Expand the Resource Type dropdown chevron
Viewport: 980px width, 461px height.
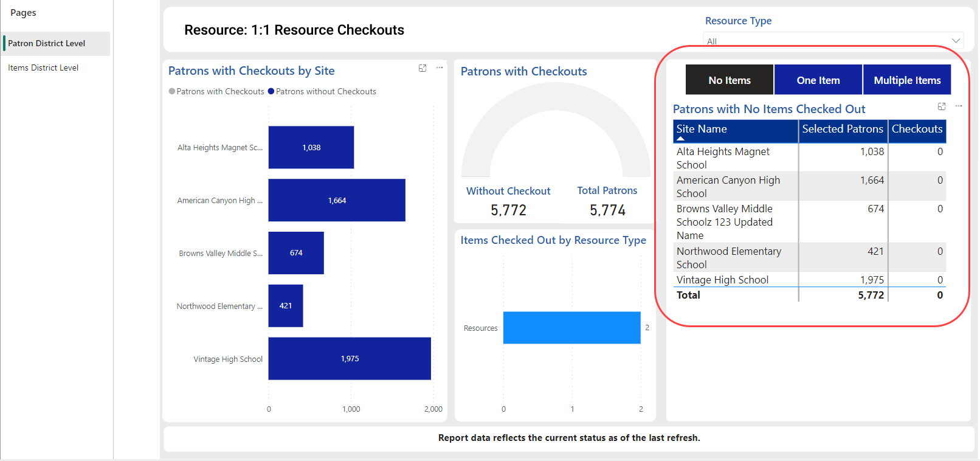click(x=956, y=41)
